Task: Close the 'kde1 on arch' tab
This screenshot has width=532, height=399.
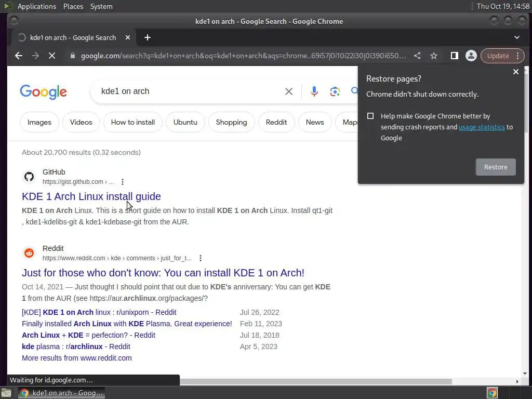Action: tap(128, 37)
